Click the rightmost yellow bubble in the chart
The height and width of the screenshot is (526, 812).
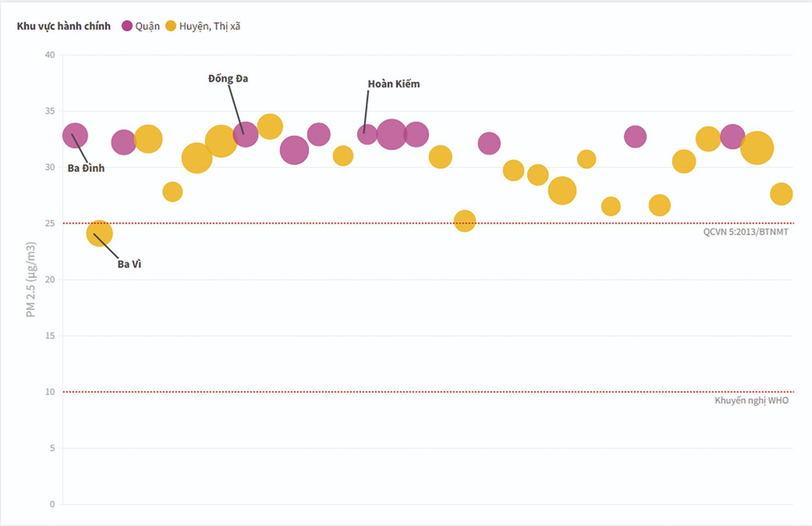point(781,194)
